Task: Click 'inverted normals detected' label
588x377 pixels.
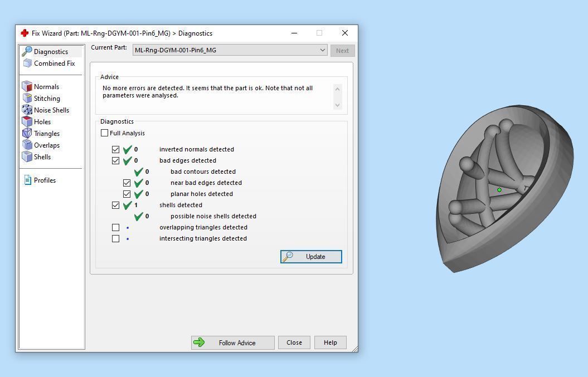Action: (197, 149)
